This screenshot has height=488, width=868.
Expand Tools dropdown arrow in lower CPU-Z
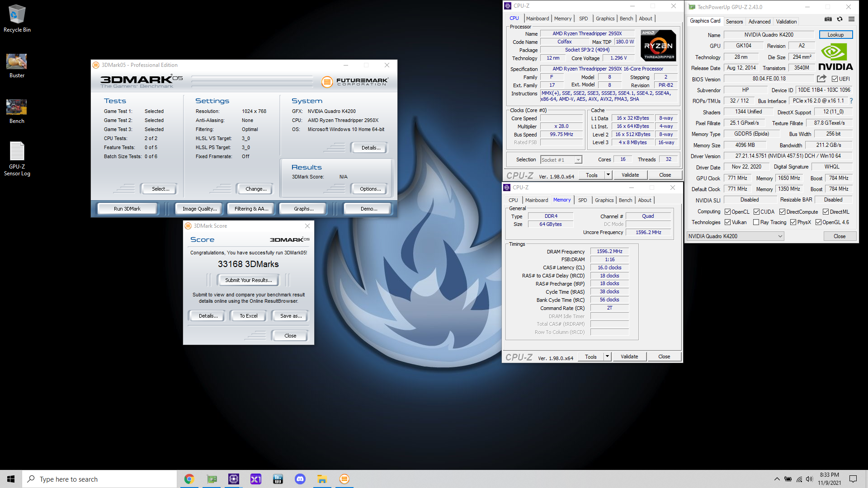(607, 357)
